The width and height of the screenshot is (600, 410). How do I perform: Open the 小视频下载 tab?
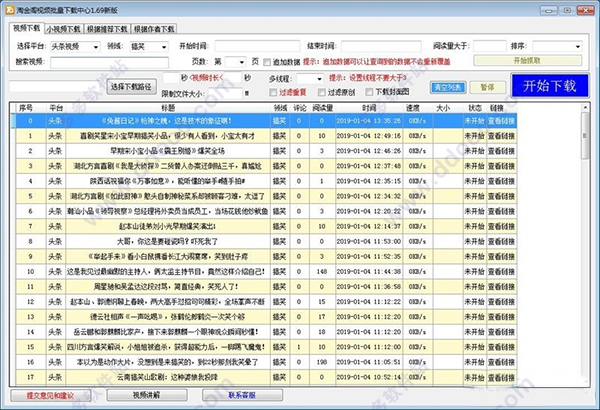pos(64,29)
